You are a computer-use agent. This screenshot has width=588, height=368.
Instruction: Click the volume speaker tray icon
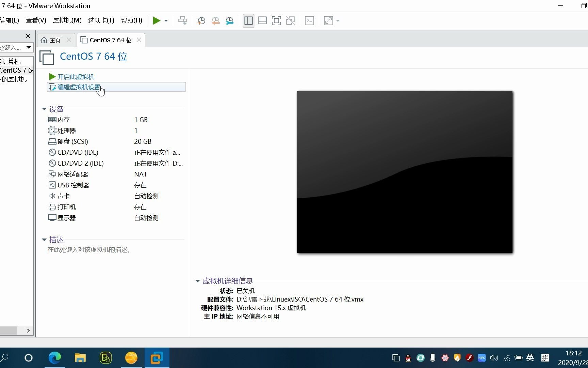pos(494,358)
